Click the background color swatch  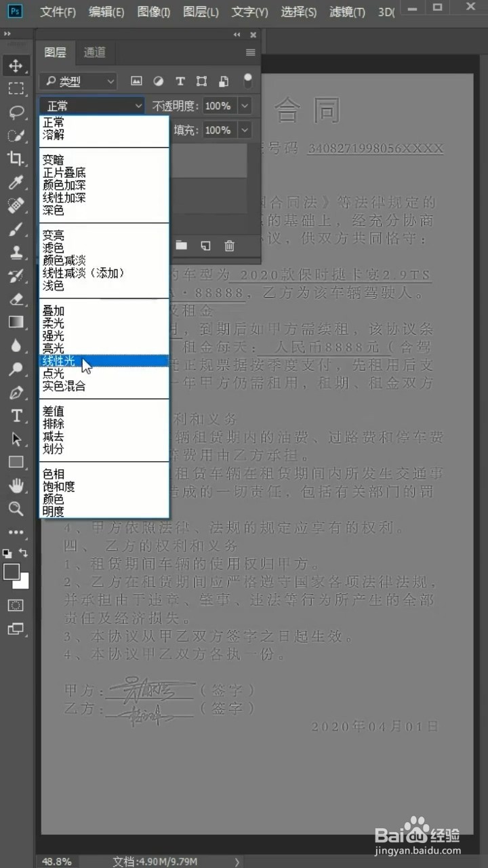pyautogui.click(x=24, y=583)
